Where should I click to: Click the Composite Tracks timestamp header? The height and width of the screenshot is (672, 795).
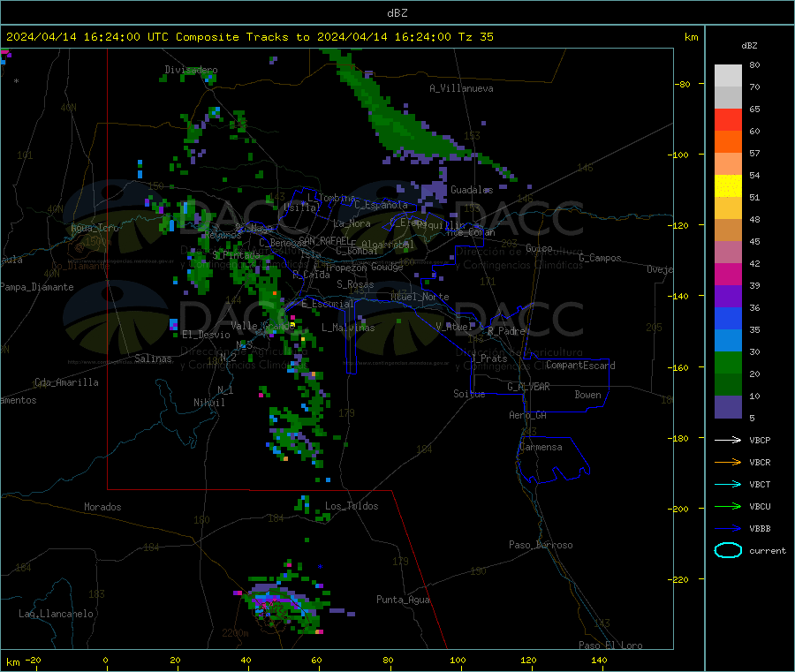[x=250, y=37]
